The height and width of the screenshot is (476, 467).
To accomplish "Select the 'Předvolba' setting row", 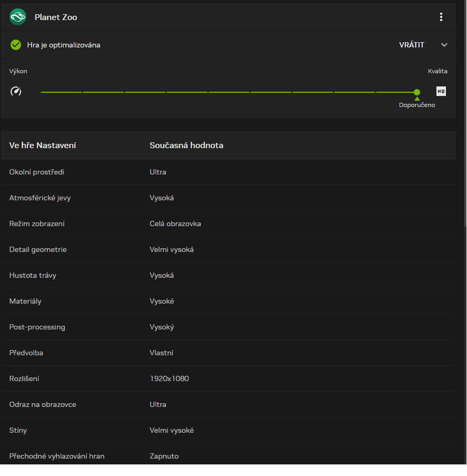I will point(228,353).
